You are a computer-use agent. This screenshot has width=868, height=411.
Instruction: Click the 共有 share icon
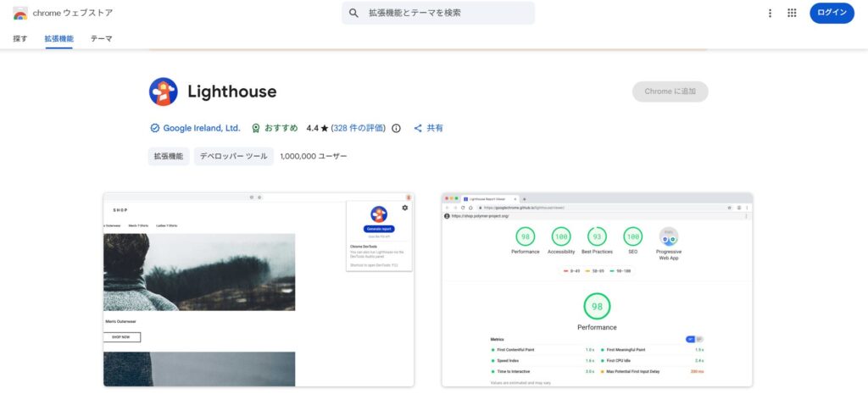pyautogui.click(x=418, y=128)
